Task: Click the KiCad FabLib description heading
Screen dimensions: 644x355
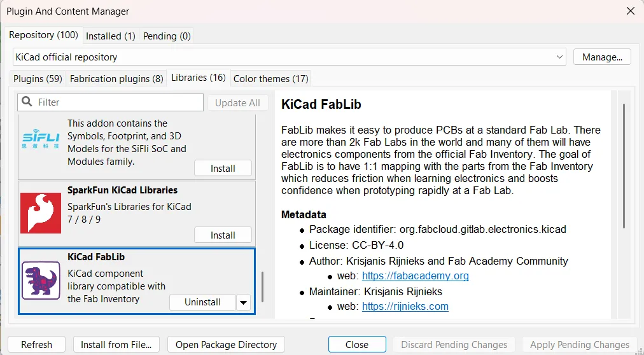Action: tap(321, 104)
